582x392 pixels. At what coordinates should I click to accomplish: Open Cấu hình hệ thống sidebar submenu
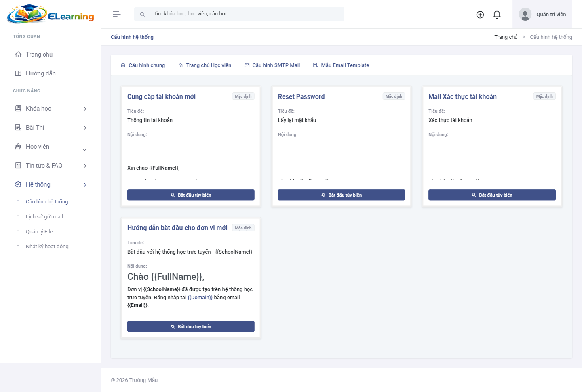(x=47, y=201)
